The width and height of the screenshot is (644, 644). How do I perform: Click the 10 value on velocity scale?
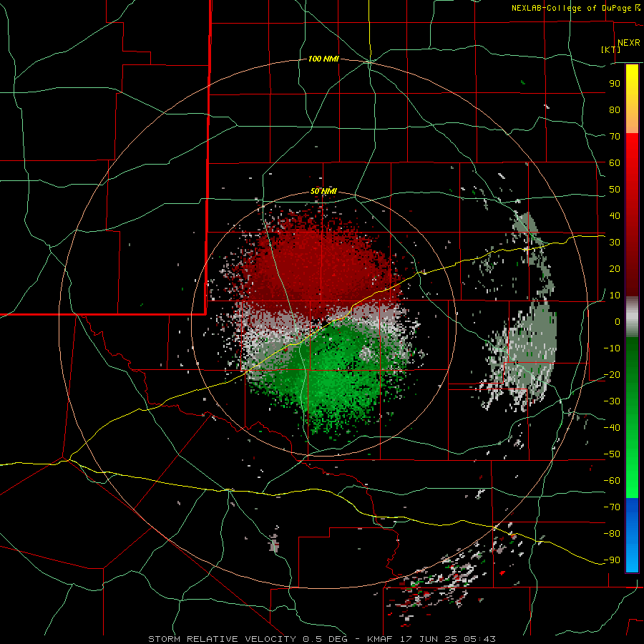[615, 296]
